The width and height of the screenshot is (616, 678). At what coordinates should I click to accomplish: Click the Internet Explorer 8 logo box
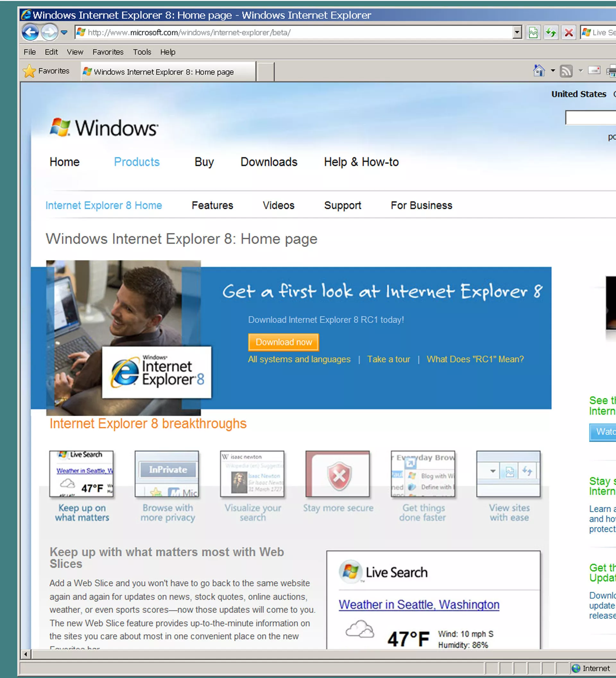point(157,372)
